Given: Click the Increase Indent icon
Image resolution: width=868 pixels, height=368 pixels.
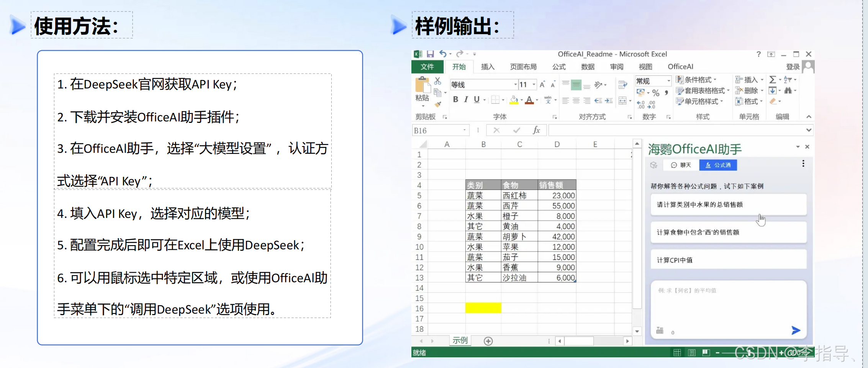Looking at the screenshot, I should coord(609,101).
